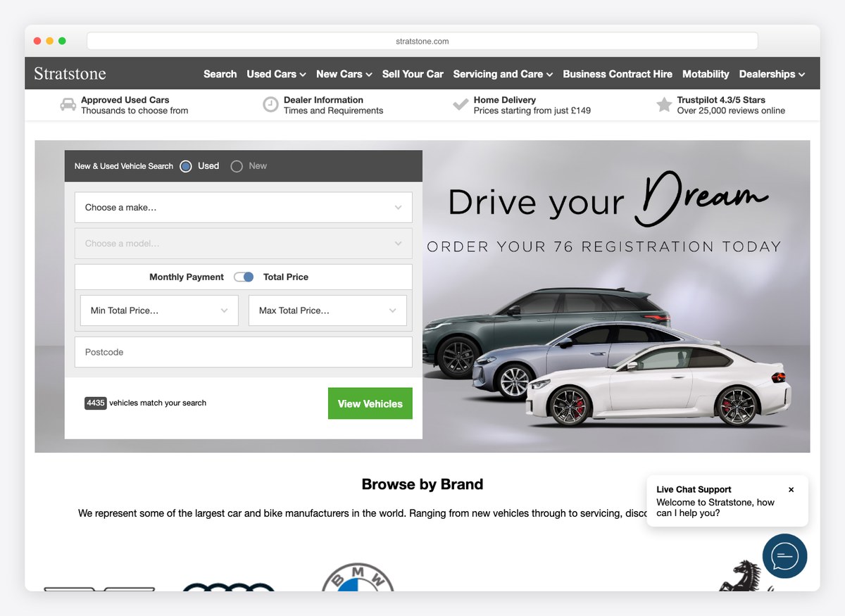Open Business Contract Hire page
Screen dimensions: 845x616
click(618, 74)
